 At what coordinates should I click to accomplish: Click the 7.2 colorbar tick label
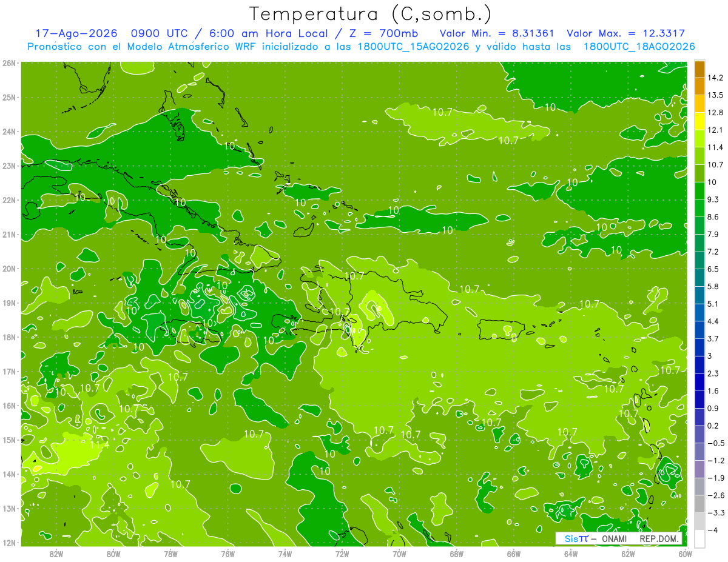[713, 252]
